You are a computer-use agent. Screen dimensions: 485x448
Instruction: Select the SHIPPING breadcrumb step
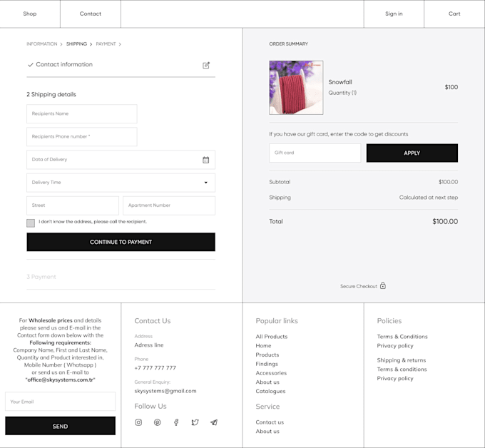click(x=76, y=44)
